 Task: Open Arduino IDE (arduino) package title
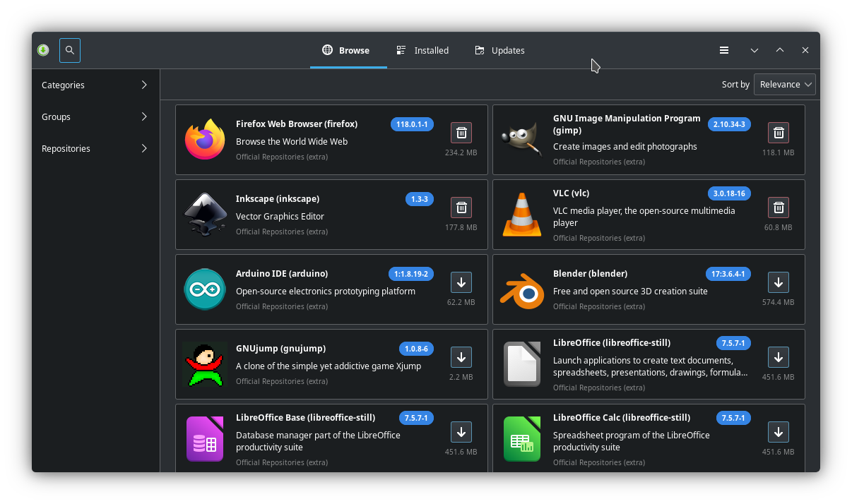click(282, 274)
